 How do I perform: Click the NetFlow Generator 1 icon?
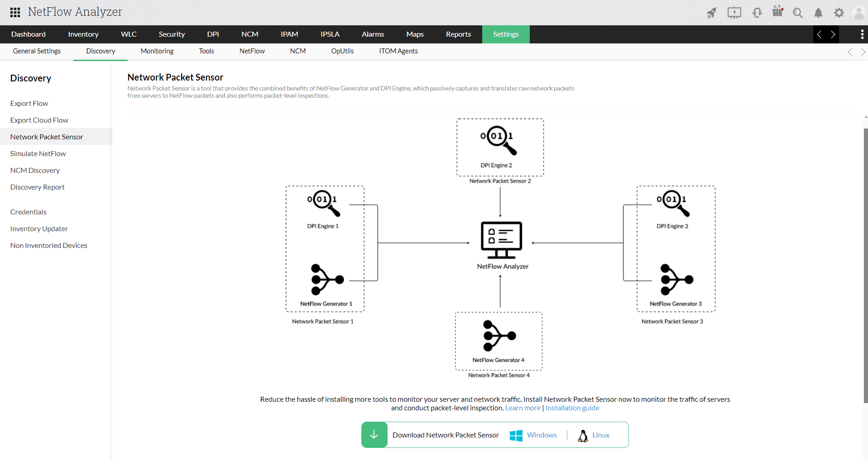[x=327, y=280]
